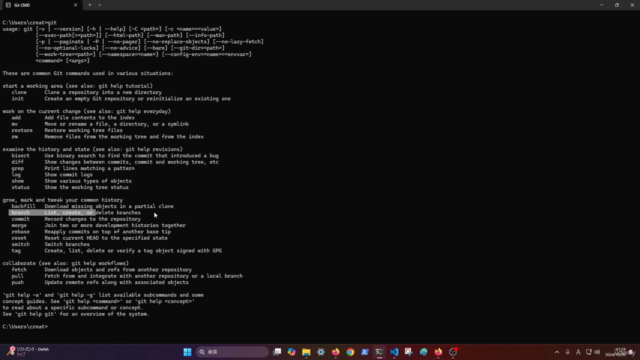Open File Explorer from the taskbar
The image size is (640, 360).
(306, 352)
